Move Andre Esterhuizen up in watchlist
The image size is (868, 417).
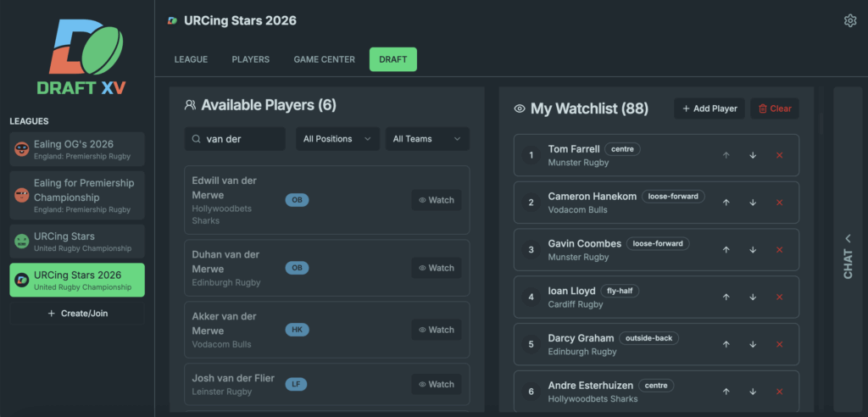coord(726,392)
